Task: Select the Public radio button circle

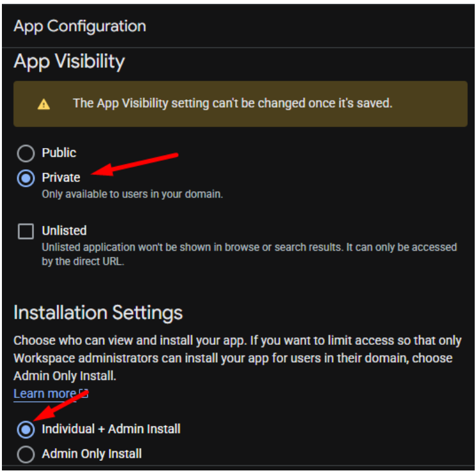Action: pos(26,154)
